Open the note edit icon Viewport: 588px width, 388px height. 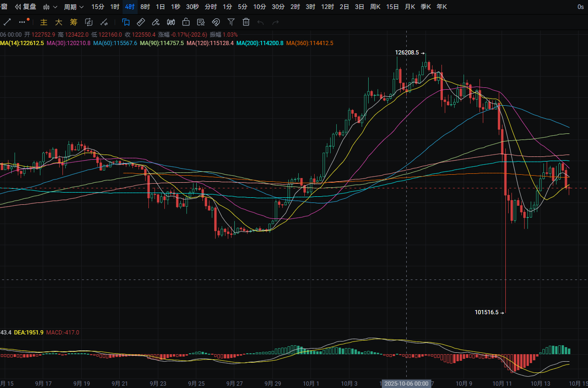pos(201,22)
